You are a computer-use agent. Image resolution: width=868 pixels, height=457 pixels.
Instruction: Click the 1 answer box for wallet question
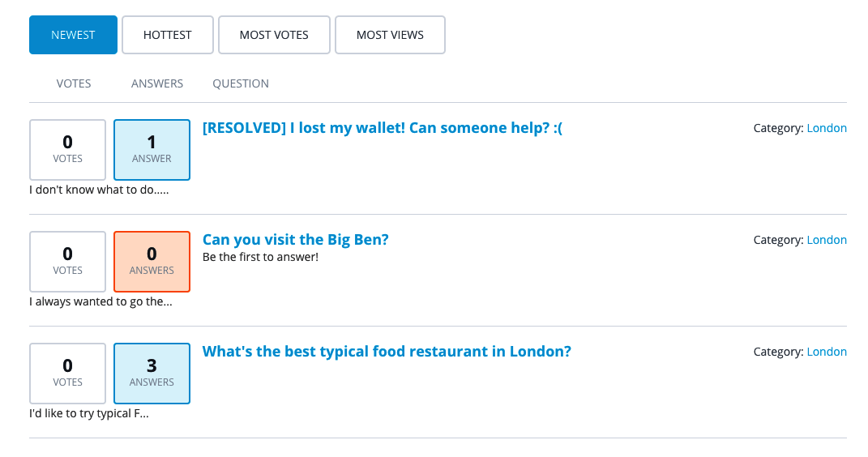click(x=152, y=150)
